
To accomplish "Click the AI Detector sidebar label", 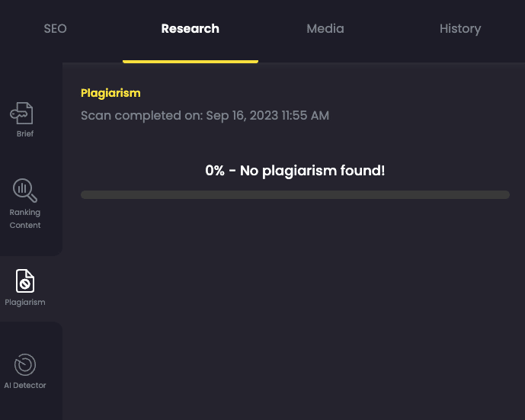I will (x=25, y=385).
